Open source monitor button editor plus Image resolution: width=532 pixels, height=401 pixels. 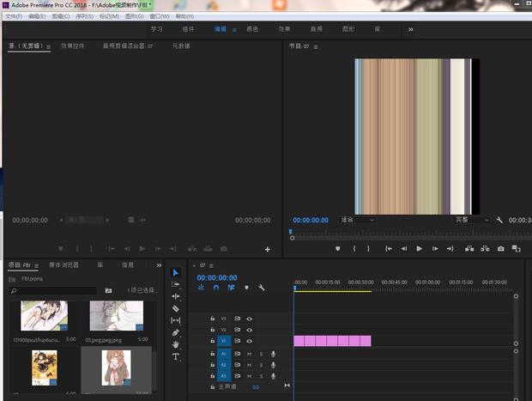(x=268, y=250)
